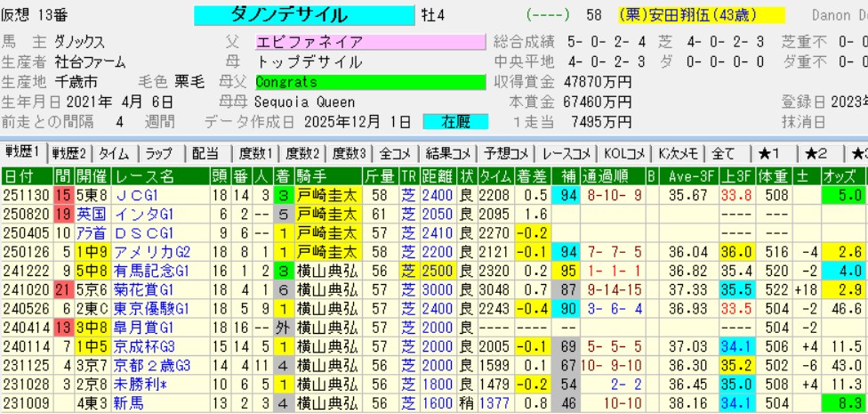Open the 配当 tab
Viewport: 868px width, 414px height.
[206, 152]
